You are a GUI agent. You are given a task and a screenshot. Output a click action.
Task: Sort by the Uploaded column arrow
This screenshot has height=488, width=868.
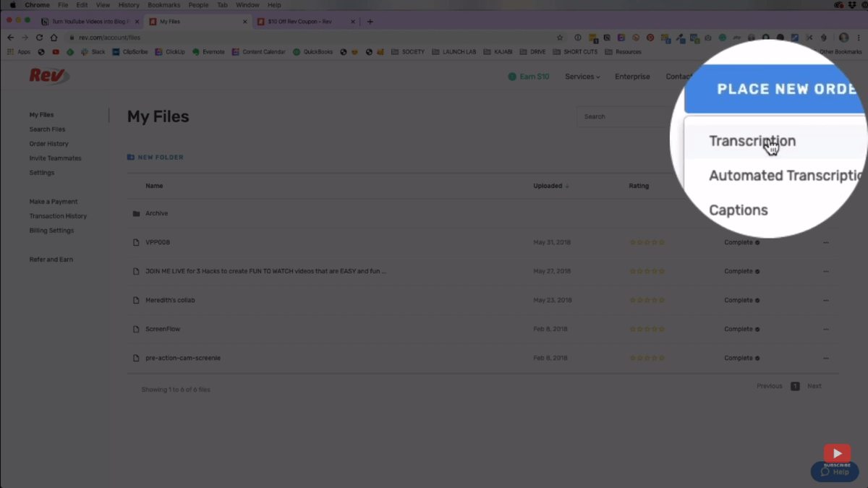[567, 186]
